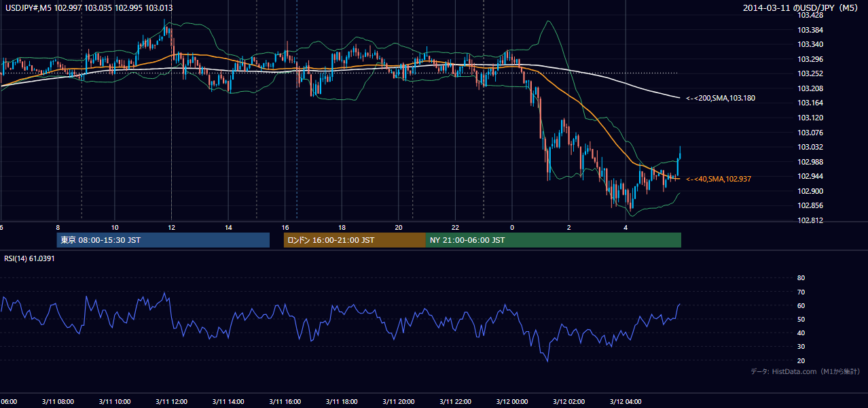Click the 2014-03-11 USD/JPY (M5) chart title
This screenshot has width=868, height=408.
coord(801,7)
